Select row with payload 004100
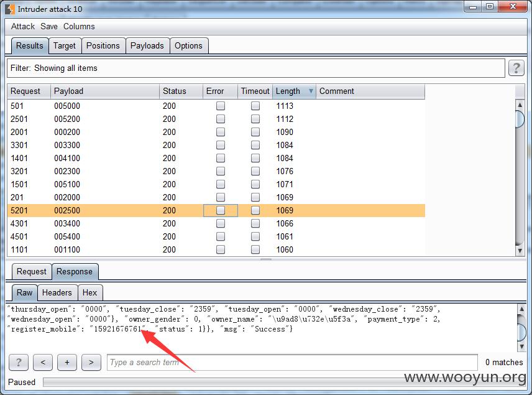 (216, 158)
